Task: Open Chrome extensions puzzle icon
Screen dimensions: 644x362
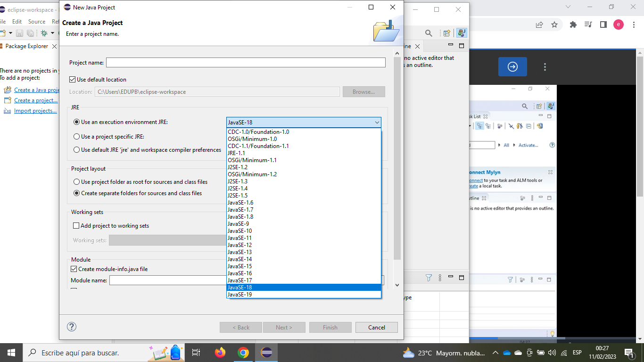Action: pyautogui.click(x=573, y=25)
